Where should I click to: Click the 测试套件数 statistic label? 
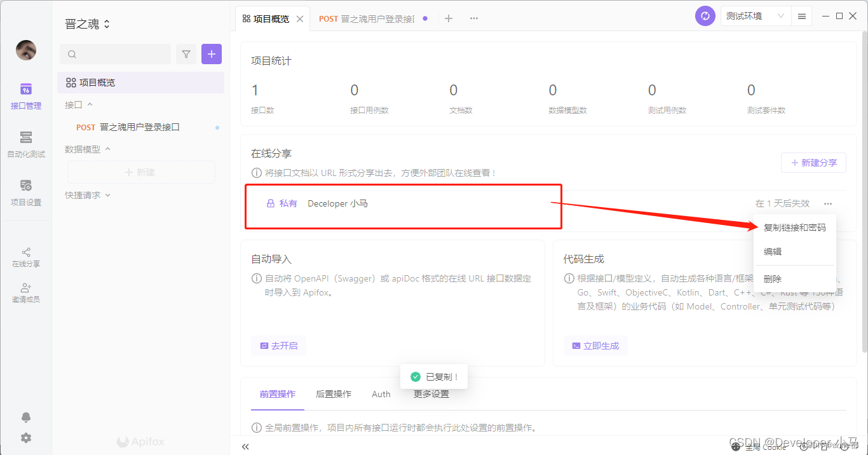(766, 110)
